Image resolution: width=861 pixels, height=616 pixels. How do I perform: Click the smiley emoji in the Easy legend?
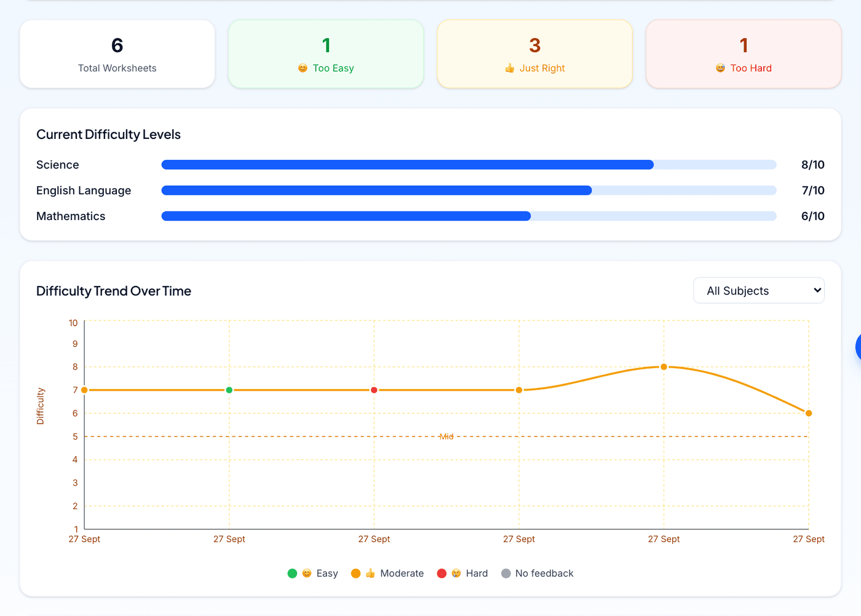(x=306, y=574)
